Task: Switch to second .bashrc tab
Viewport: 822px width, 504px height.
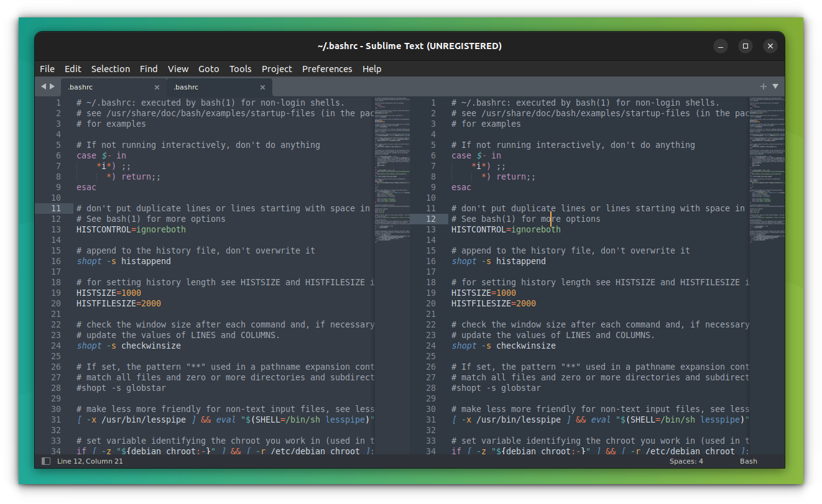Action: coord(219,87)
